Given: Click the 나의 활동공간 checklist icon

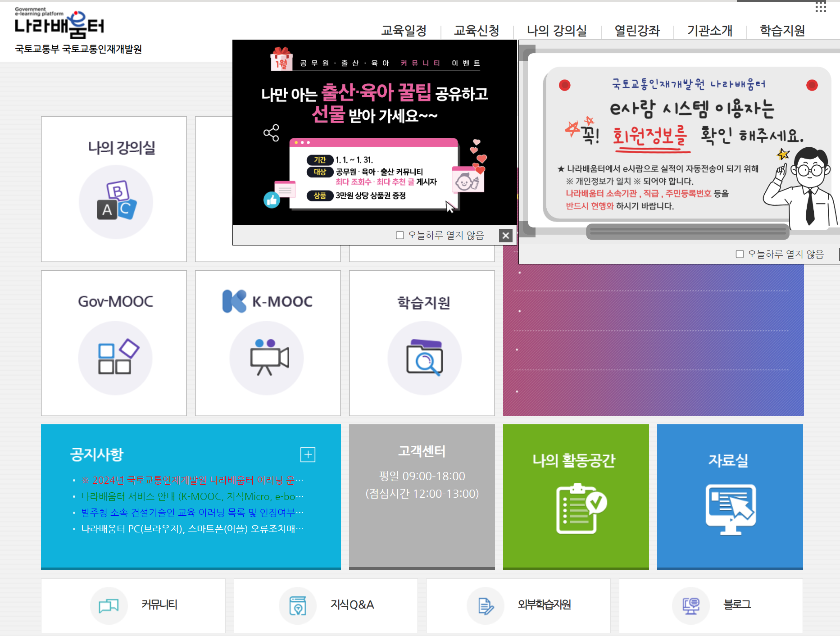Looking at the screenshot, I should pyautogui.click(x=581, y=509).
